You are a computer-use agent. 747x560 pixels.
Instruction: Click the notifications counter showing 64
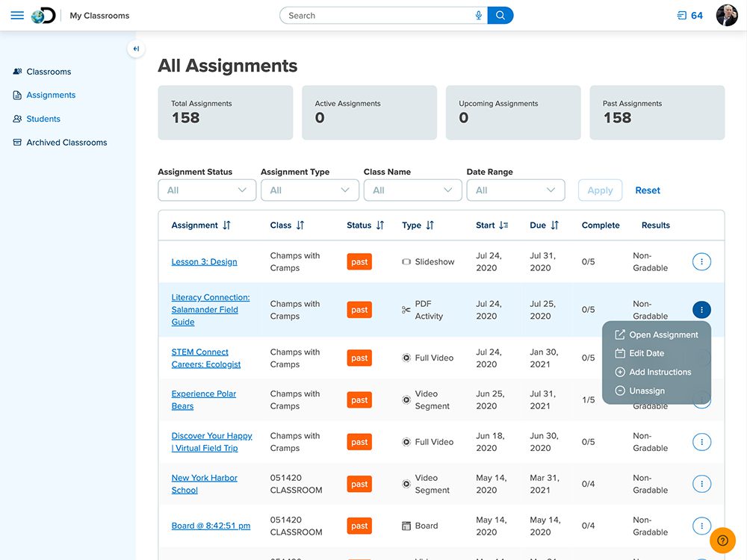coord(689,16)
